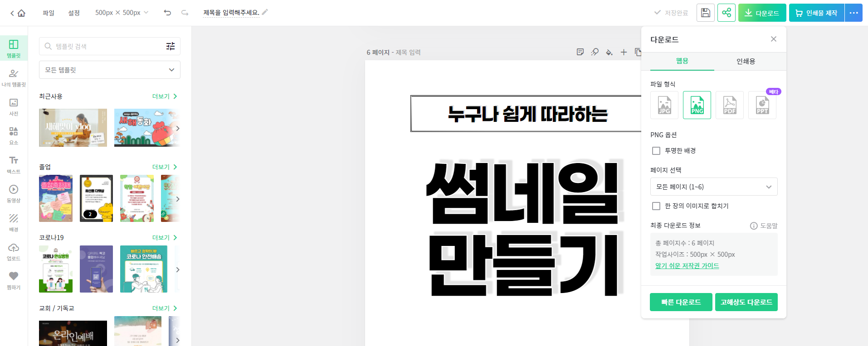The height and width of the screenshot is (346, 868).
Task: Click the page animation effect icon
Action: pos(595,52)
